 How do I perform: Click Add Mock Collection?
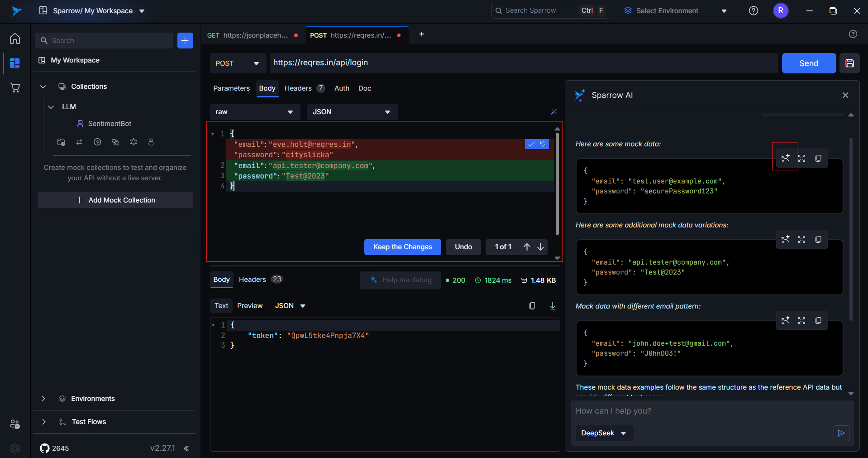(x=115, y=200)
